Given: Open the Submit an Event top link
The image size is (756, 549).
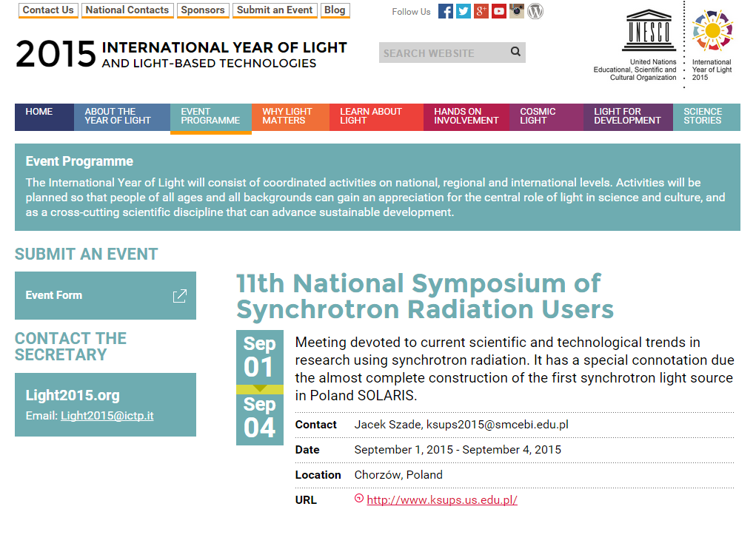Looking at the screenshot, I should [x=275, y=10].
